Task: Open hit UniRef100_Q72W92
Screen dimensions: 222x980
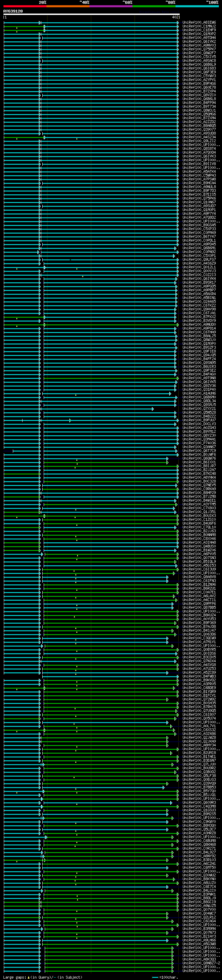Action: click(199, 699)
